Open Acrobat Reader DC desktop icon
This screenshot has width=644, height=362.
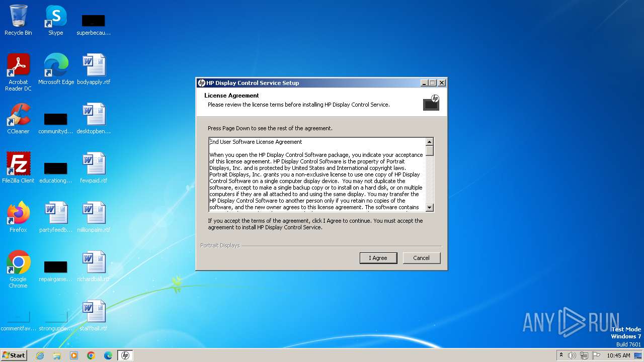click(18, 72)
